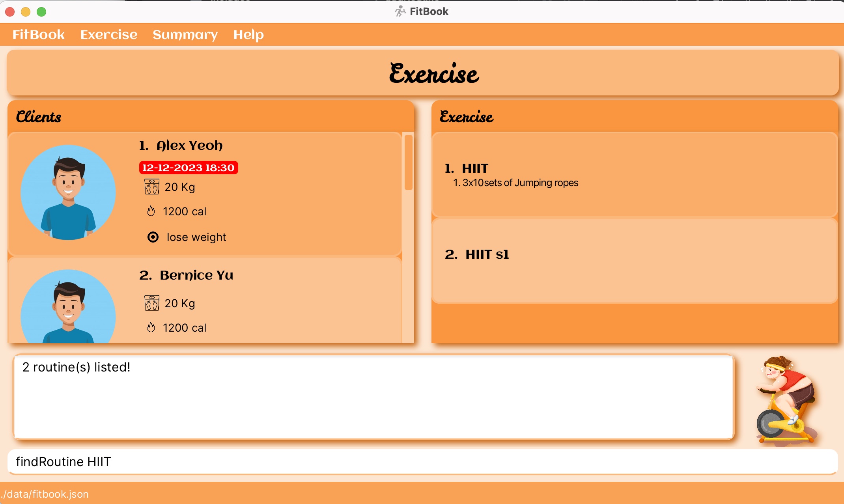Click the 3x10sets of Jumping ropes exercise

(x=515, y=183)
